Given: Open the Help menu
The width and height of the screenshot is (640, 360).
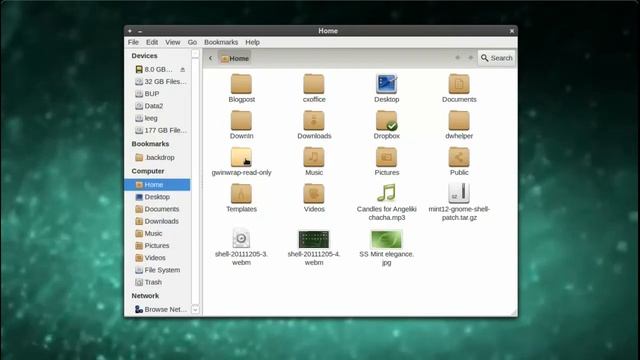Looking at the screenshot, I should 252,42.
